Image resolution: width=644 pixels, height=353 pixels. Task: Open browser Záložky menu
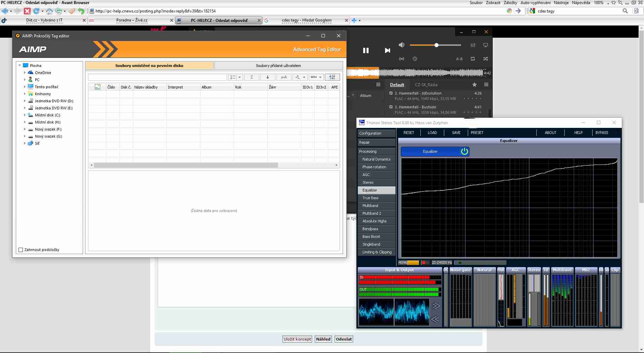point(510,3)
